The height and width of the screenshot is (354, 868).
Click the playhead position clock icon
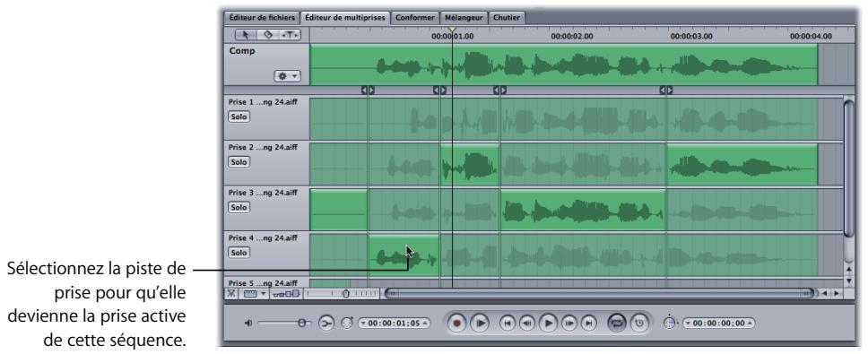347,323
